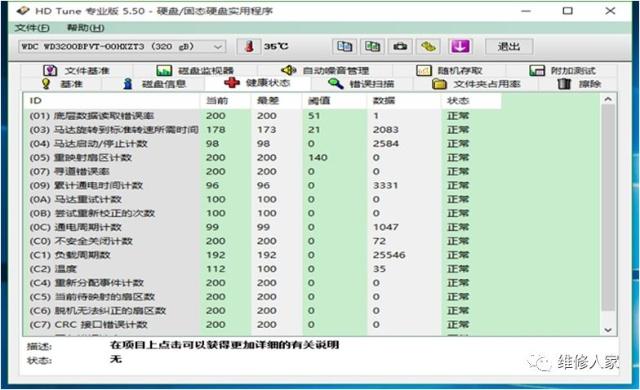
Task: Select row (04) 马达启动/停止计数
Action: (x=312, y=144)
